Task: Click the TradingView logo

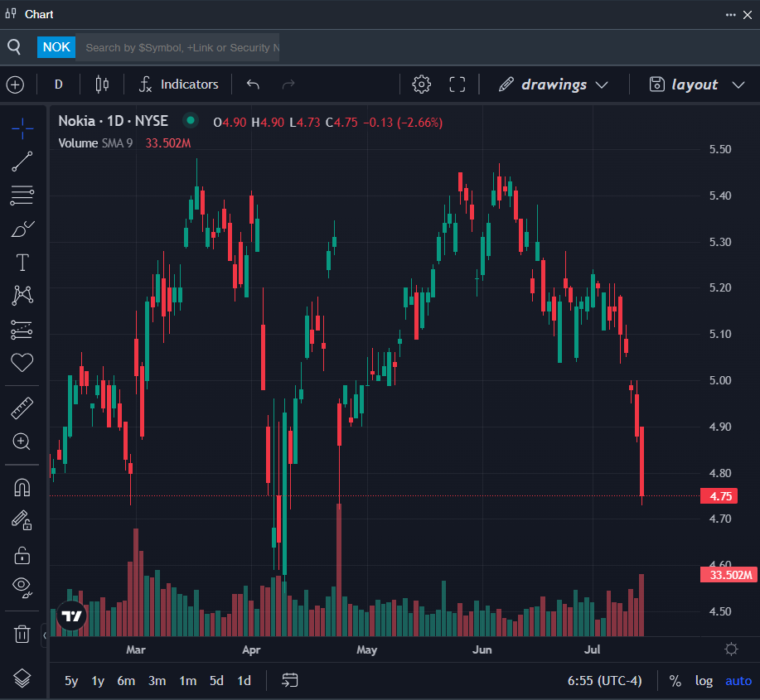Action: click(x=72, y=616)
